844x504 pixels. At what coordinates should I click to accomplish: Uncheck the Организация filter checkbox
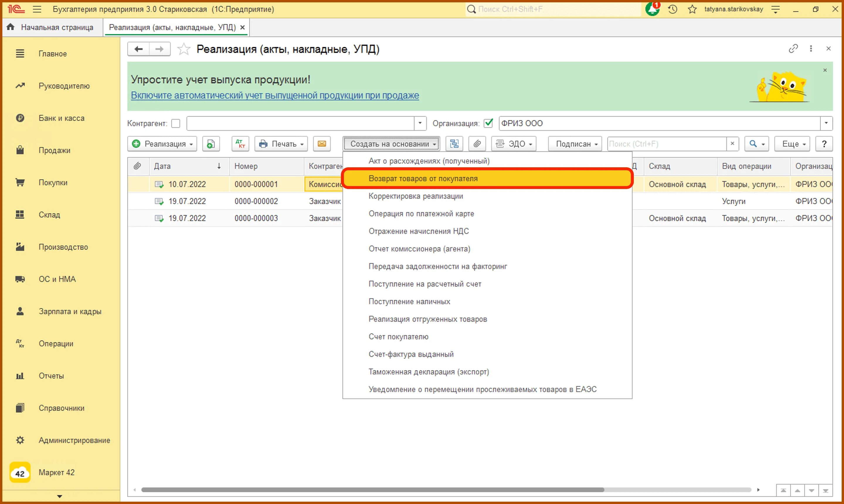[x=488, y=123]
